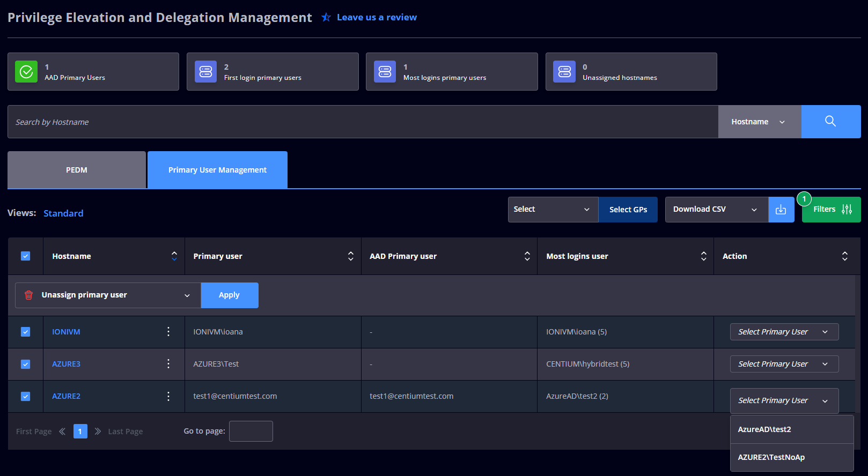
Task: Open the three-dot menu for AZURE2
Action: pos(168,396)
